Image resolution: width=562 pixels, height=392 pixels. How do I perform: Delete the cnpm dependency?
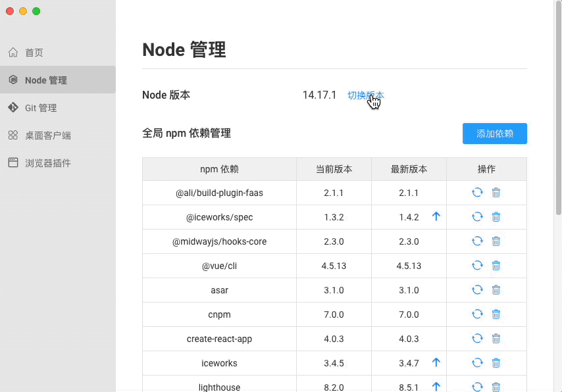pos(496,314)
